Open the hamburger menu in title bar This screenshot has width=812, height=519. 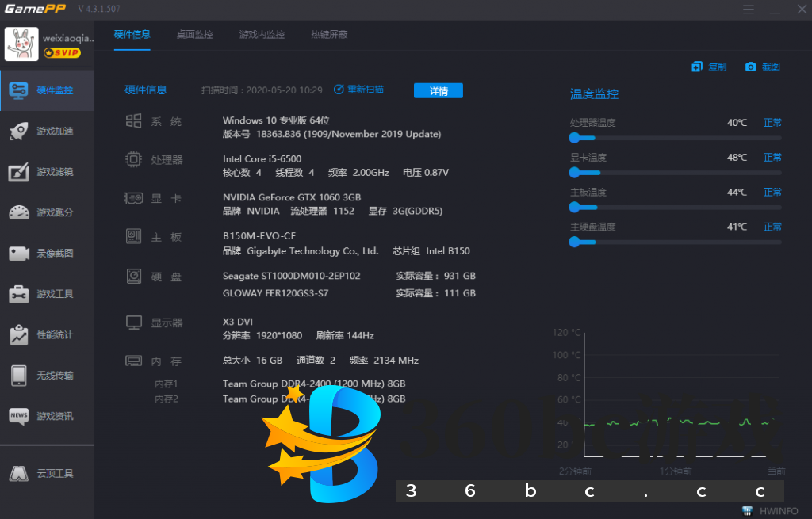coord(749,10)
